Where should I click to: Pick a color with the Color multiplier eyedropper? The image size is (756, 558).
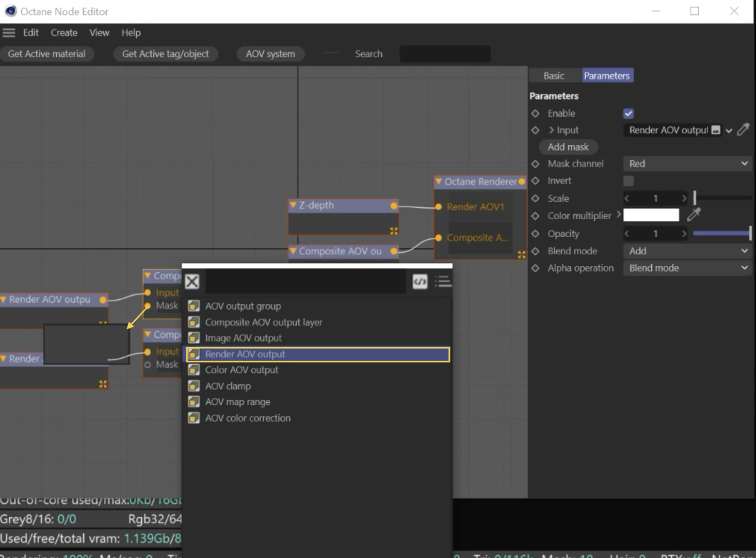coord(694,215)
